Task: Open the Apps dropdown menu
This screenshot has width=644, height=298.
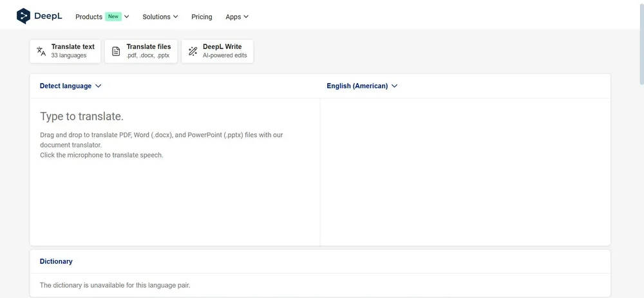Action: pyautogui.click(x=236, y=17)
